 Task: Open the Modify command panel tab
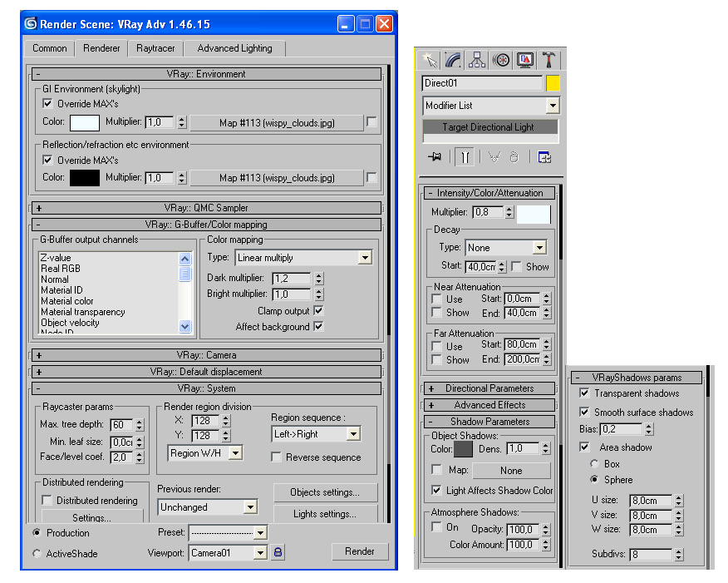click(x=453, y=60)
